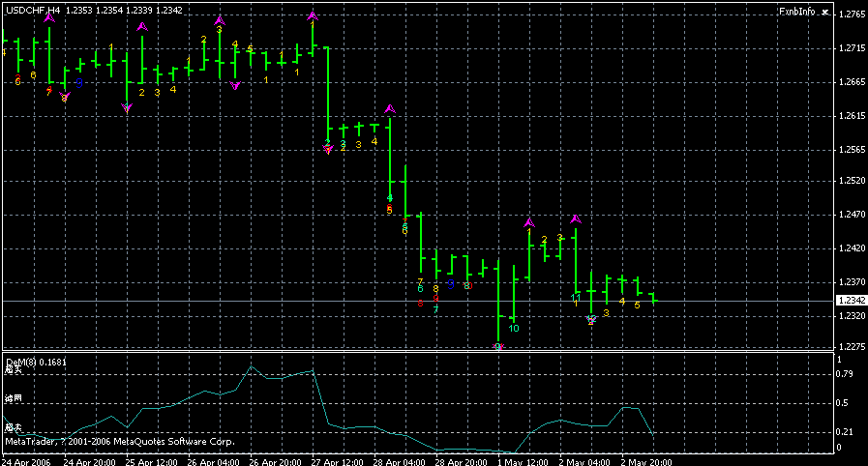
Task: Click the FxnbInfo expert label
Action: (797, 12)
